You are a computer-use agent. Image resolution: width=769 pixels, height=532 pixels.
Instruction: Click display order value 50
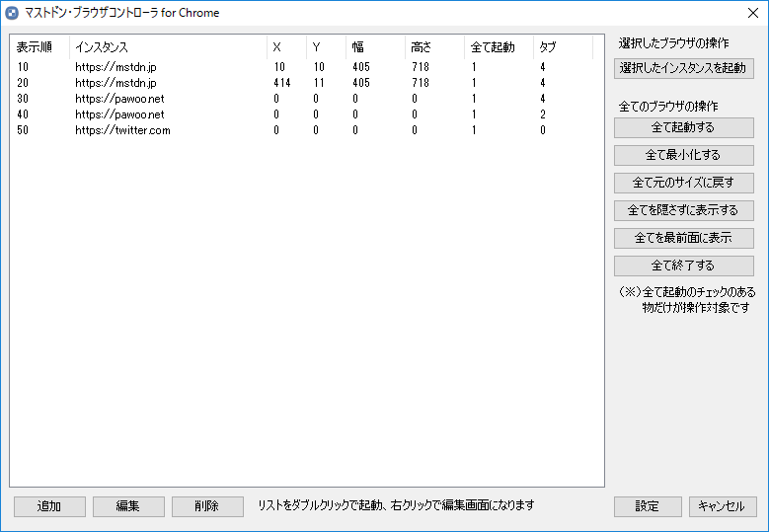pyautogui.click(x=23, y=130)
